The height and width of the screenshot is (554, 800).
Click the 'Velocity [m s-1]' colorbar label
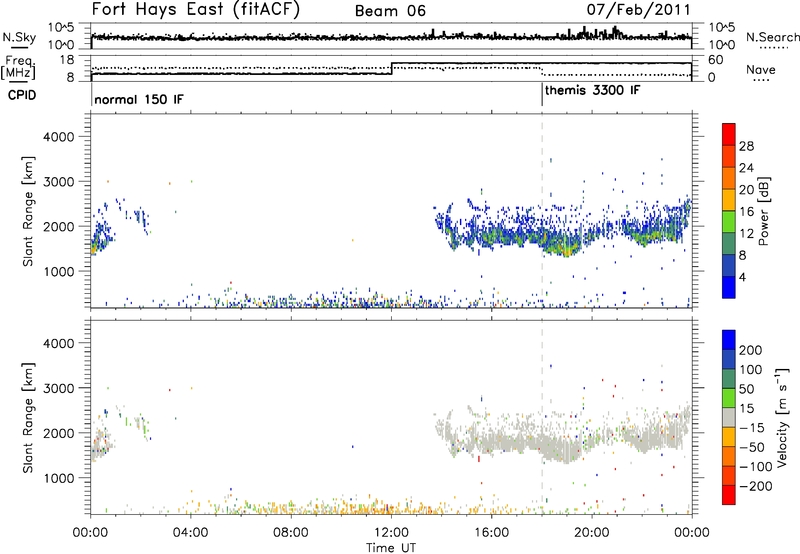tap(782, 417)
